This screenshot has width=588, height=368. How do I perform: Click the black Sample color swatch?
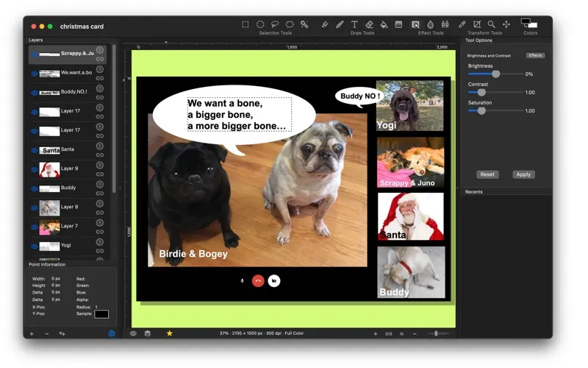101,314
